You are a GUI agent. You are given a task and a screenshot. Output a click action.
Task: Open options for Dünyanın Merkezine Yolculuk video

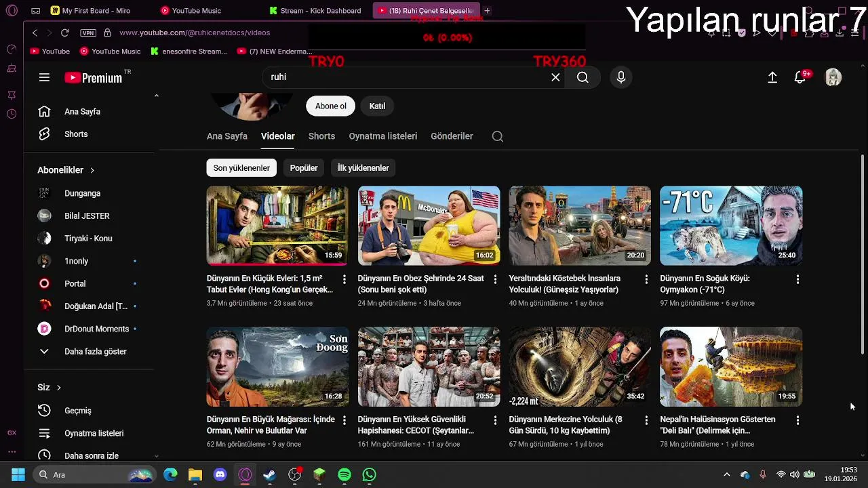point(646,420)
